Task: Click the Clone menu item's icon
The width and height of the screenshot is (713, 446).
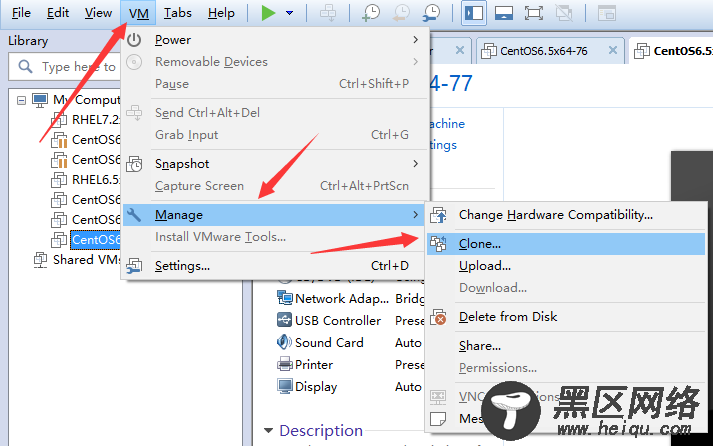Action: pyautogui.click(x=438, y=244)
